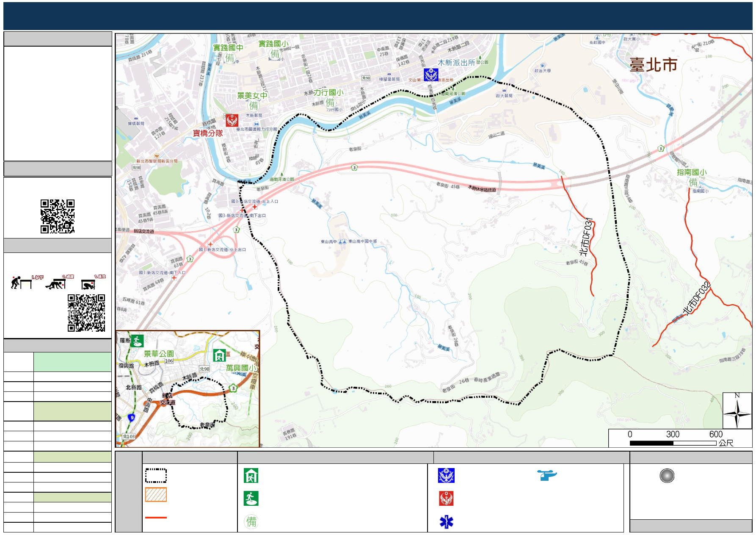Click the helicopter icon in the legend
Screen dimensions: 756x535
[547, 475]
